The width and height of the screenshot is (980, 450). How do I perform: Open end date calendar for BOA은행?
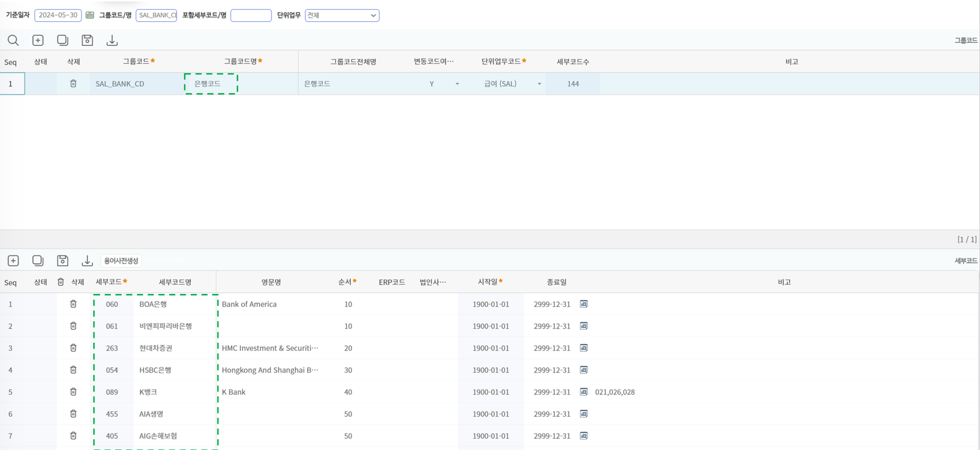pyautogui.click(x=584, y=304)
